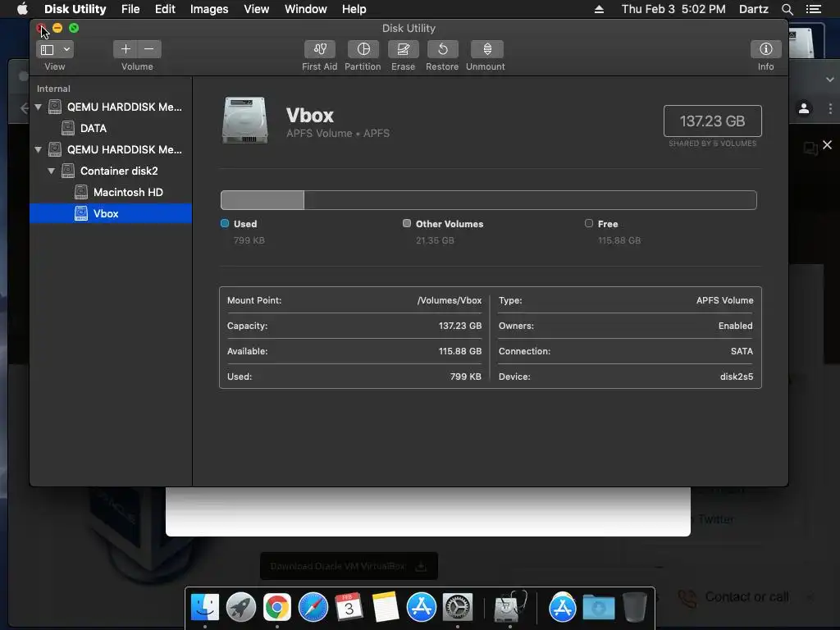
Task: Collapse Container disk2 tree node
Action: point(52,171)
